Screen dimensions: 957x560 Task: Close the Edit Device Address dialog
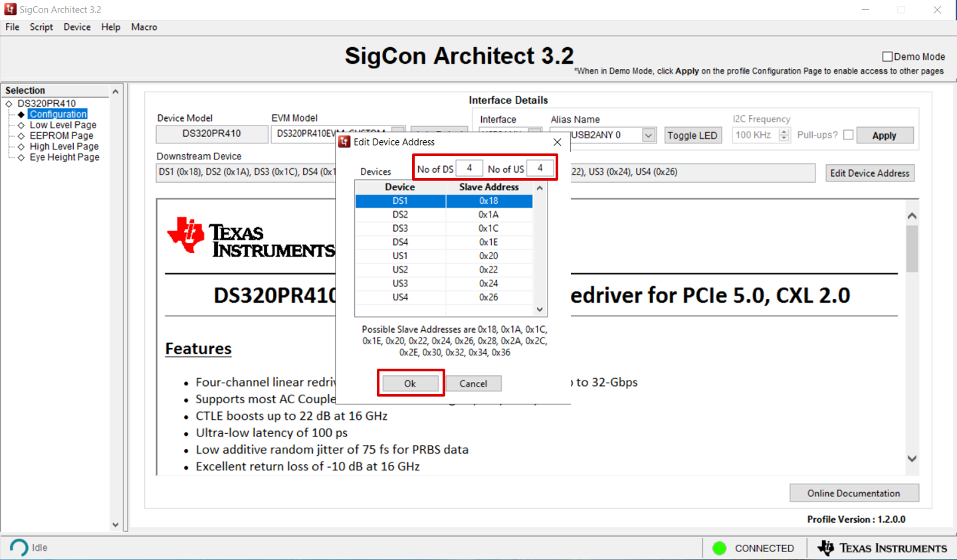557,142
